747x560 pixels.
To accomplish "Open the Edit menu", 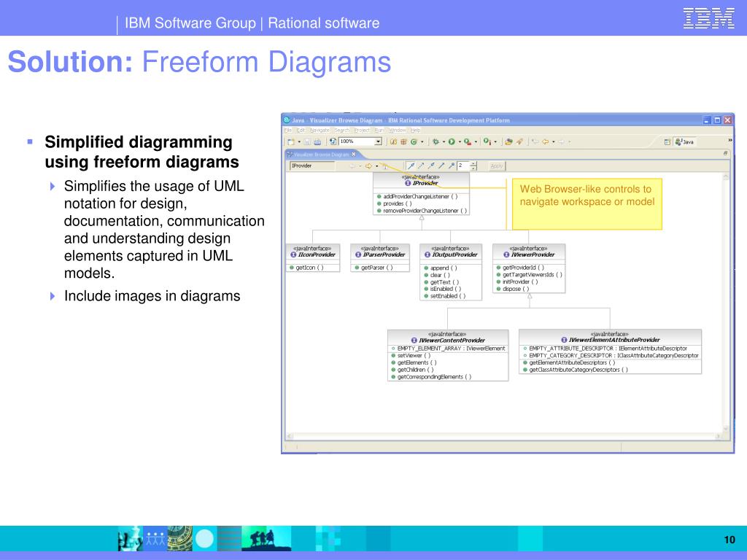I will click(301, 130).
